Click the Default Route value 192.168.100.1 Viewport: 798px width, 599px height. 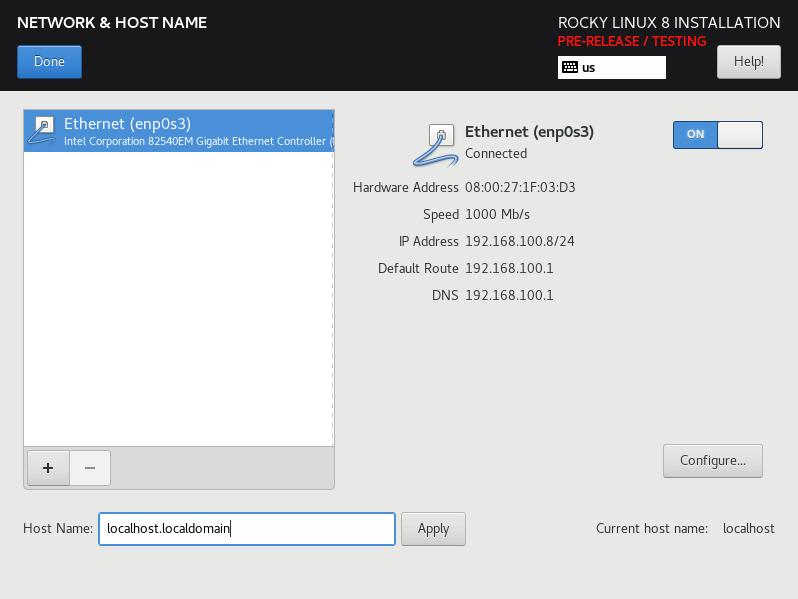click(x=509, y=268)
